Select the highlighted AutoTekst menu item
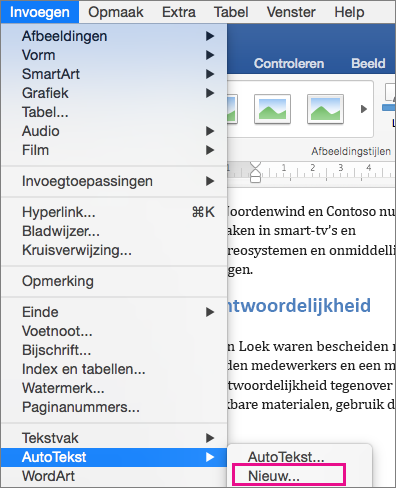This screenshot has width=396, height=488. point(114,457)
